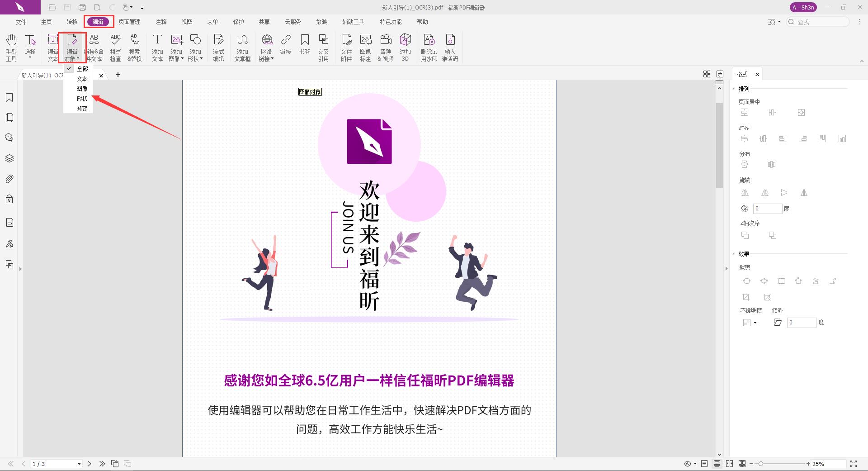Open the 流式编辑 tool
Viewport: 868px width, 471px height.
pos(218,47)
